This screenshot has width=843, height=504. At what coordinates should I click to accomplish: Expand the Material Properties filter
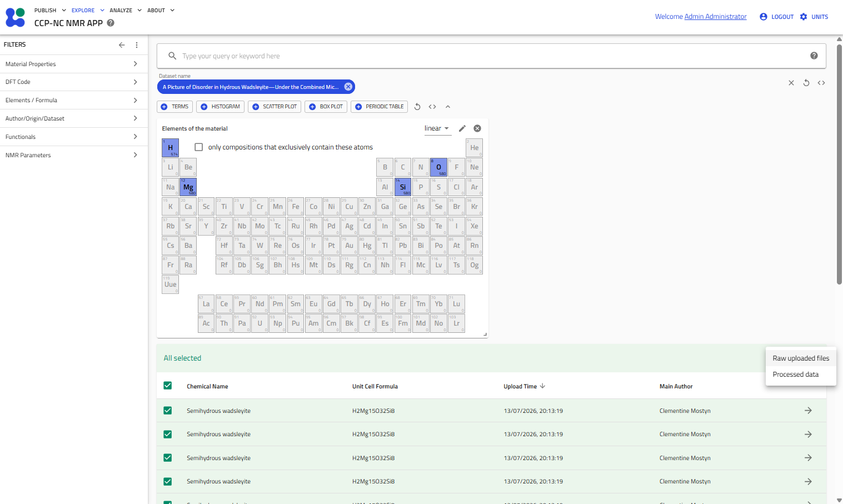pos(74,64)
